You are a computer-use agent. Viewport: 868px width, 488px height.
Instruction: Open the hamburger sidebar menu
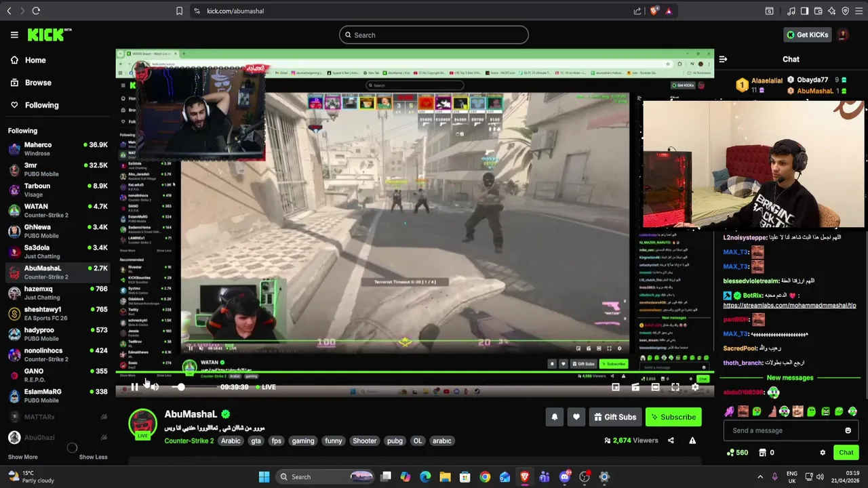14,35
